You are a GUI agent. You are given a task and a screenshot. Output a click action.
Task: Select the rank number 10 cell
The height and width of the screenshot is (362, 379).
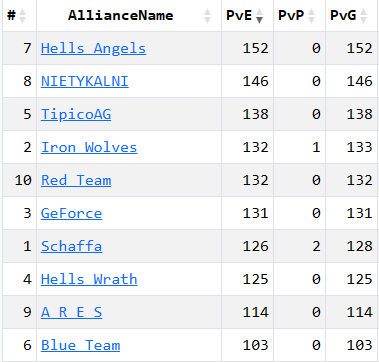point(19,180)
